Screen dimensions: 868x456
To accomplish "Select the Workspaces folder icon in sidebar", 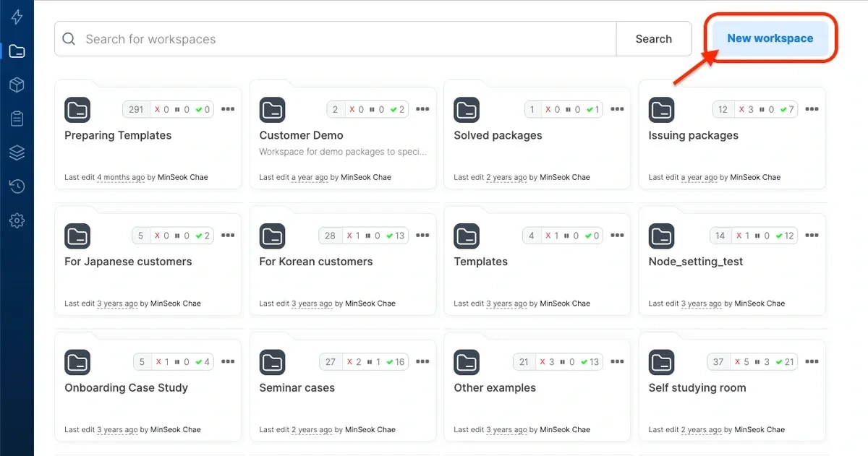I will pos(16,51).
